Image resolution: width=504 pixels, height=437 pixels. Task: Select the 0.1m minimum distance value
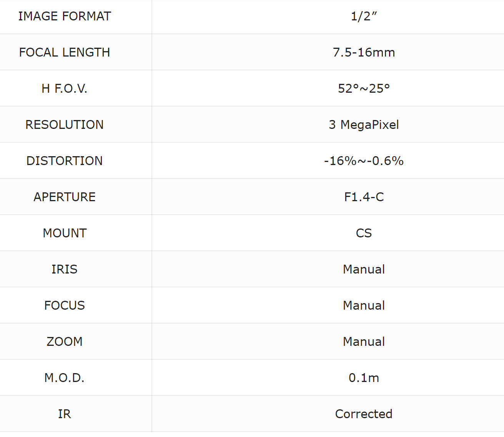364,378
